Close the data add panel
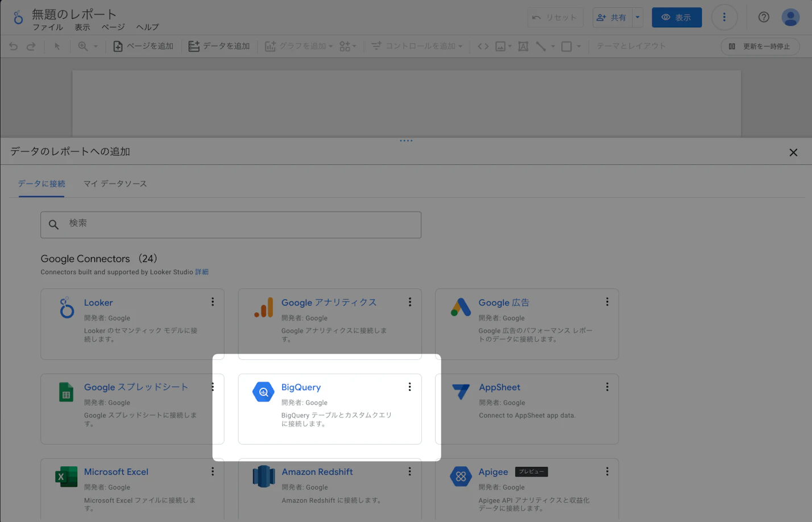The image size is (812, 522). [x=793, y=152]
